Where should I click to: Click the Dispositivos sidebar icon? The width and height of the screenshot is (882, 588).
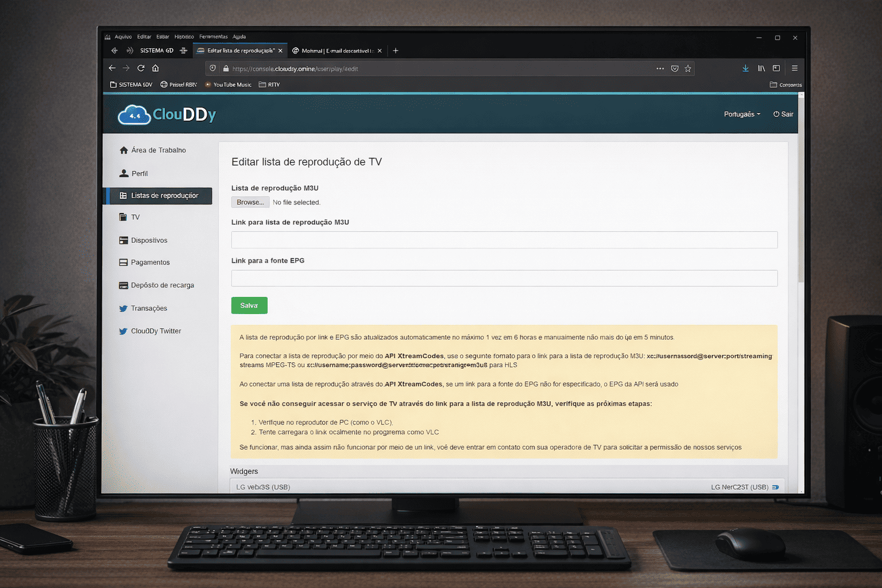123,240
